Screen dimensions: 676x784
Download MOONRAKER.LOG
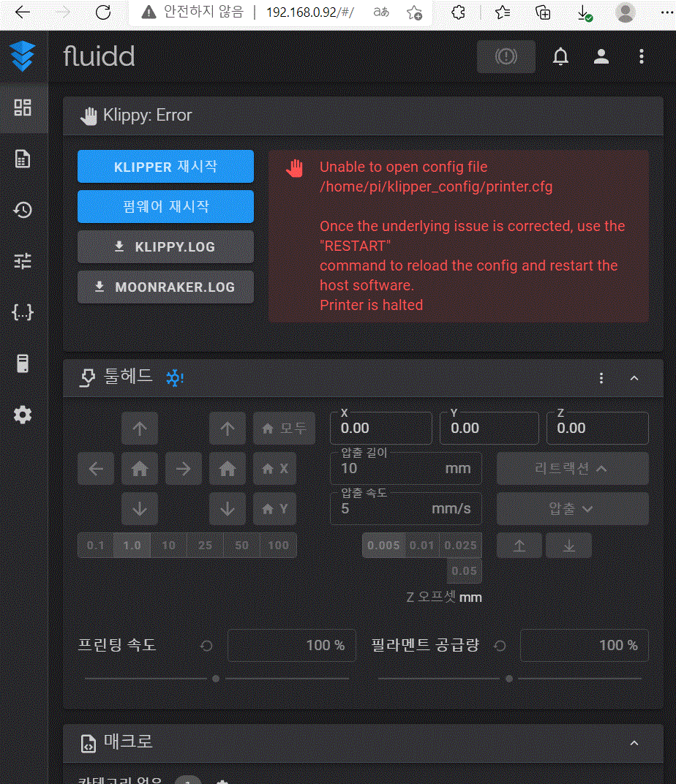click(x=165, y=287)
